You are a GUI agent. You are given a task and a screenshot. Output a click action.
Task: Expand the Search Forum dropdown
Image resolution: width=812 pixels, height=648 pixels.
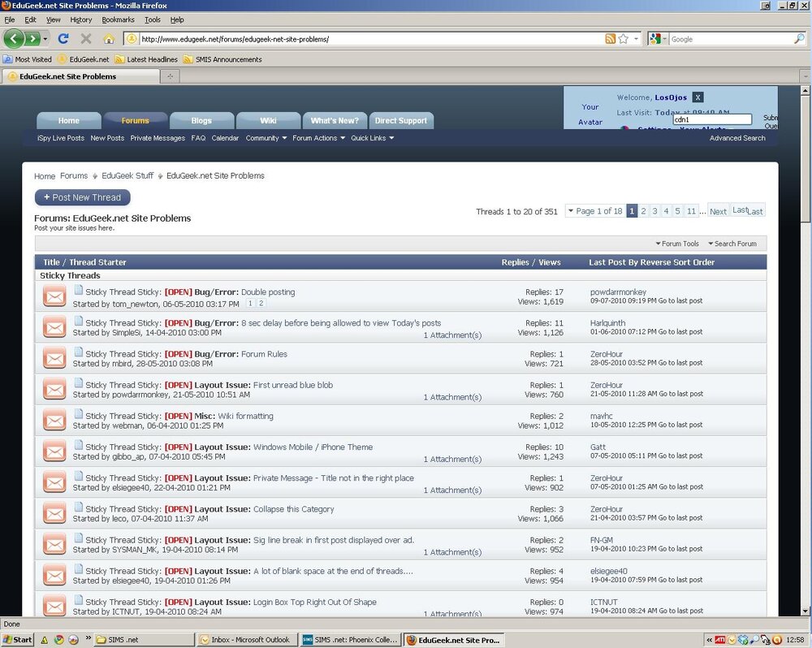pyautogui.click(x=732, y=244)
